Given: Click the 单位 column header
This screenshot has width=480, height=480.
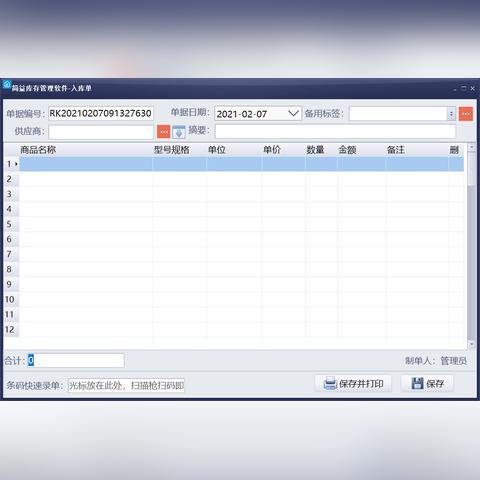Looking at the screenshot, I should click(x=217, y=150).
